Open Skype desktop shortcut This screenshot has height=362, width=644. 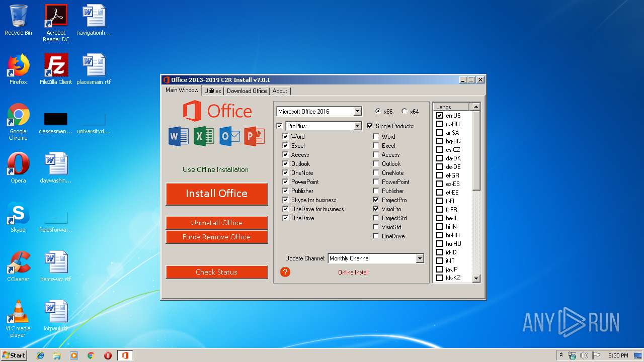pos(18,217)
